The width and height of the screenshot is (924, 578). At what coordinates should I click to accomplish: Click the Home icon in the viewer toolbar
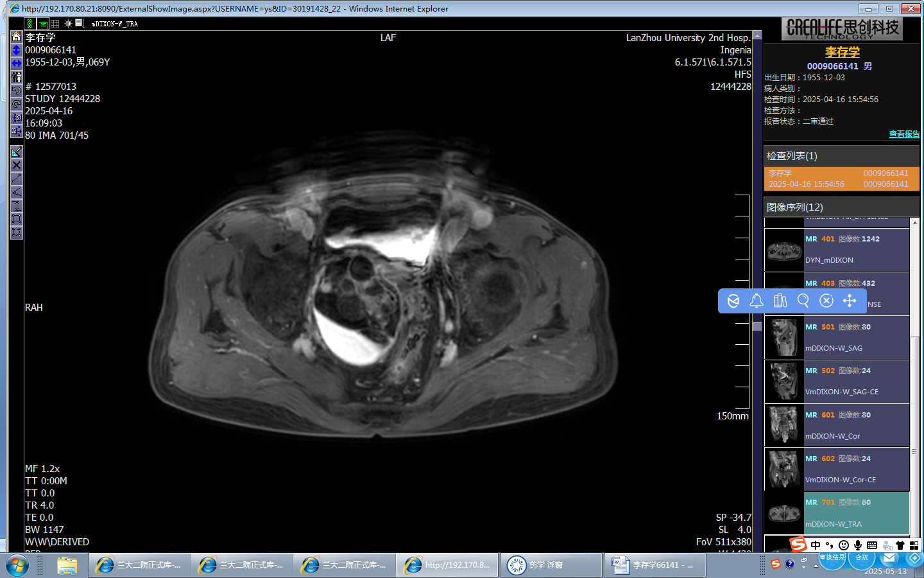click(x=17, y=37)
